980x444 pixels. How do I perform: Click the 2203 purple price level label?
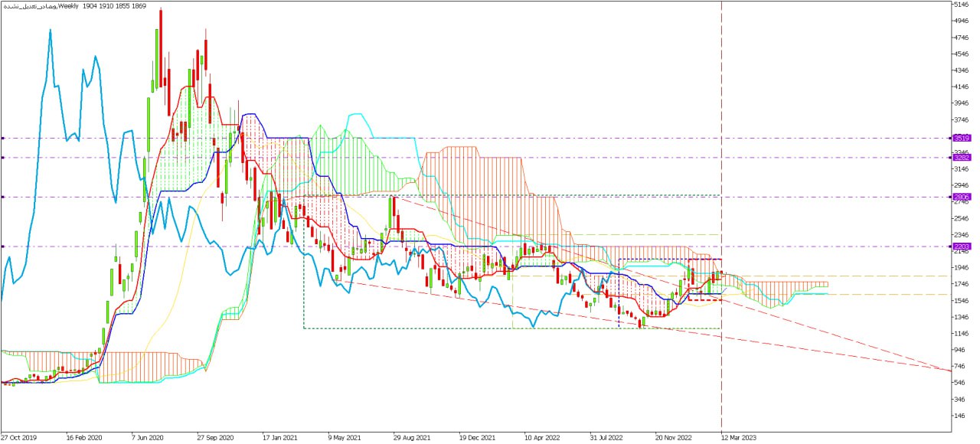962,246
